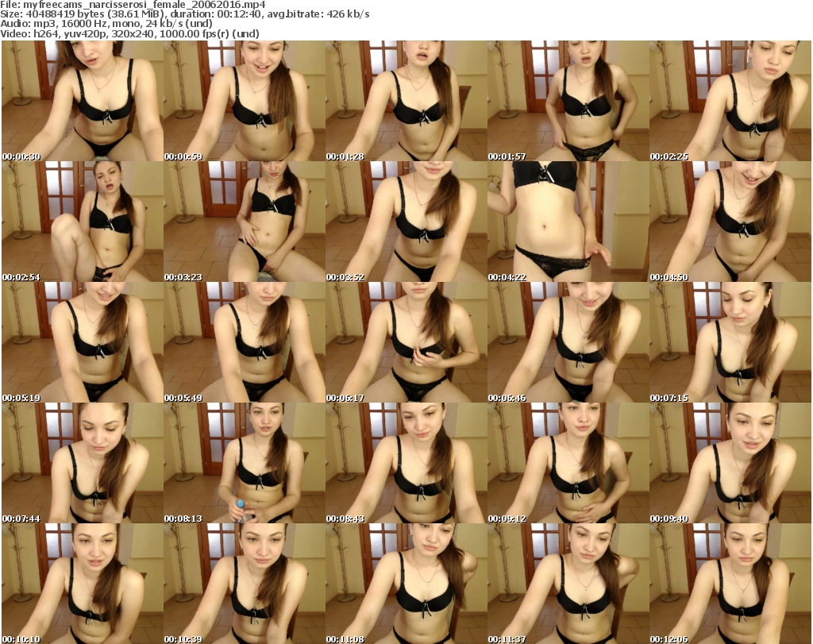Select the thumbnail stamped 00:09:12
The height and width of the screenshot is (644, 813).
(x=568, y=463)
